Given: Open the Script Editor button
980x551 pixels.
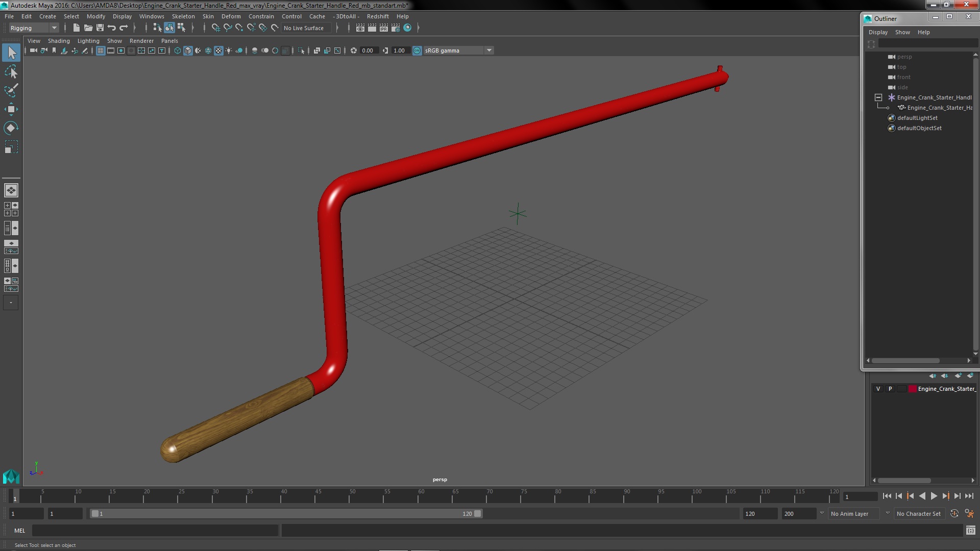Looking at the screenshot, I should pyautogui.click(x=970, y=531).
